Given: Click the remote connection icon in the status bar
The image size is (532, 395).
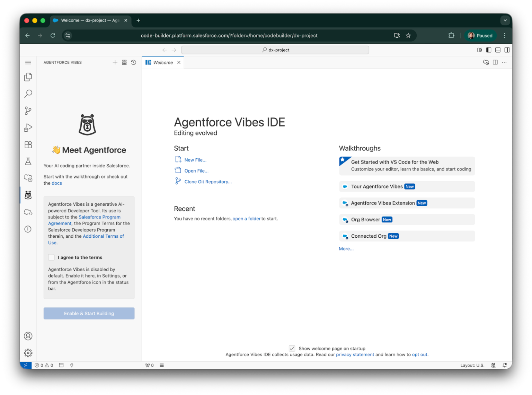Looking at the screenshot, I should tap(26, 365).
